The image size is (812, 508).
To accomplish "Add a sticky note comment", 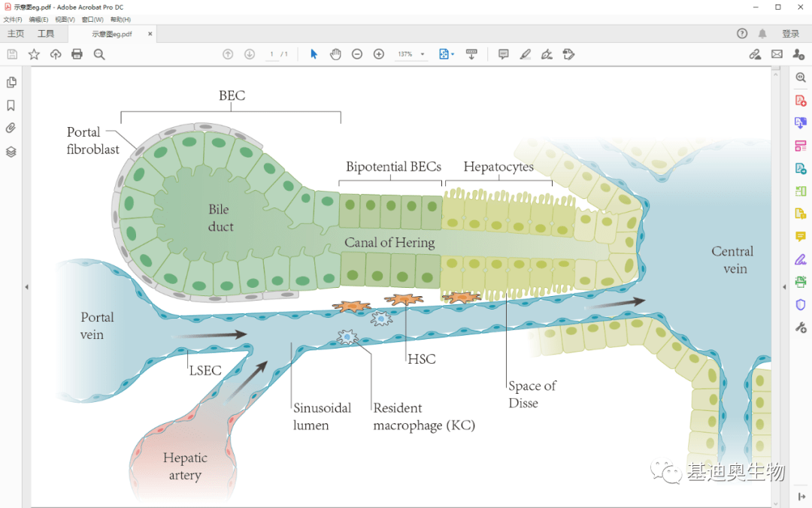I will coord(503,54).
